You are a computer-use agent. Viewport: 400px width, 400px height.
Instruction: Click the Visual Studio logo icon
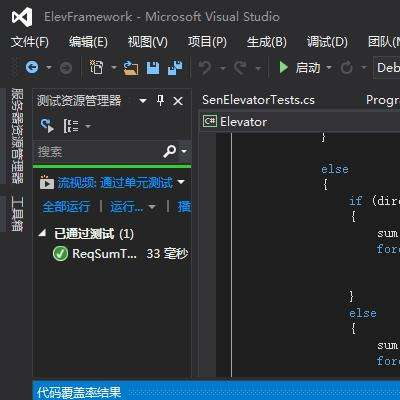pos(22,17)
